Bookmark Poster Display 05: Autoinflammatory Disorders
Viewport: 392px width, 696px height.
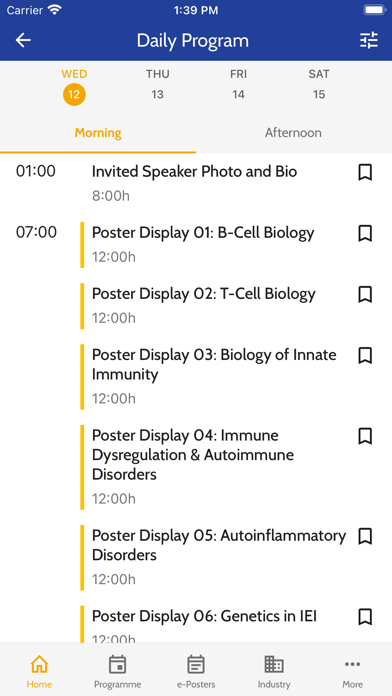365,536
